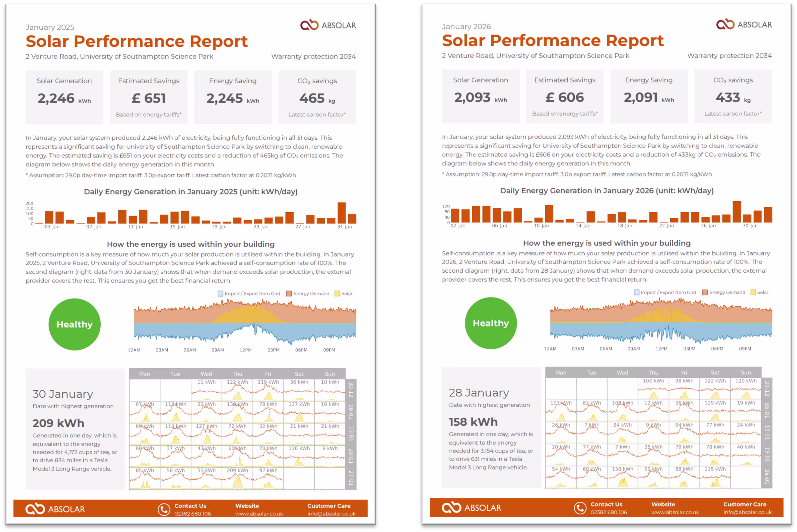Click Energy Demand legend swatch on right report
The image size is (797, 532).
coord(705,293)
